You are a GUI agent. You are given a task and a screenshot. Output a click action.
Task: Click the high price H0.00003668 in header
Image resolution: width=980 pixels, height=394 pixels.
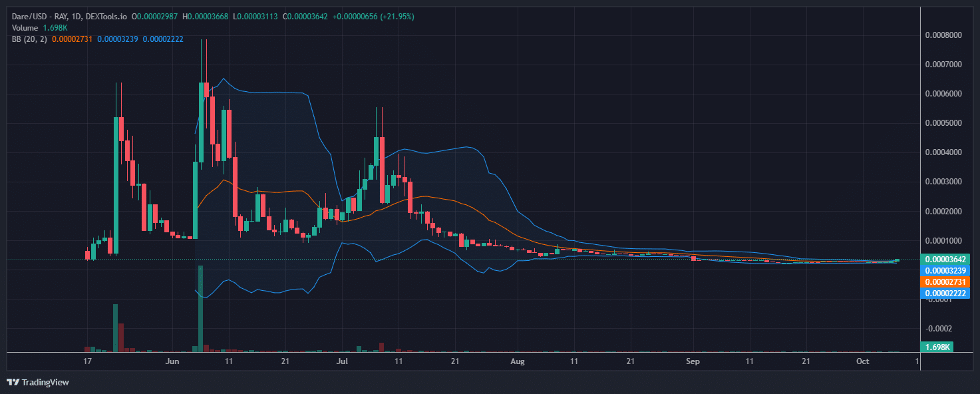coord(206,16)
